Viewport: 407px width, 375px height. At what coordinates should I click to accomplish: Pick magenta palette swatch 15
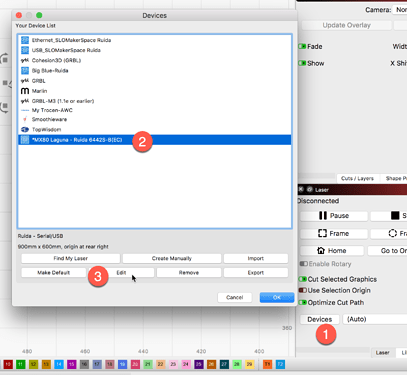click(72, 364)
